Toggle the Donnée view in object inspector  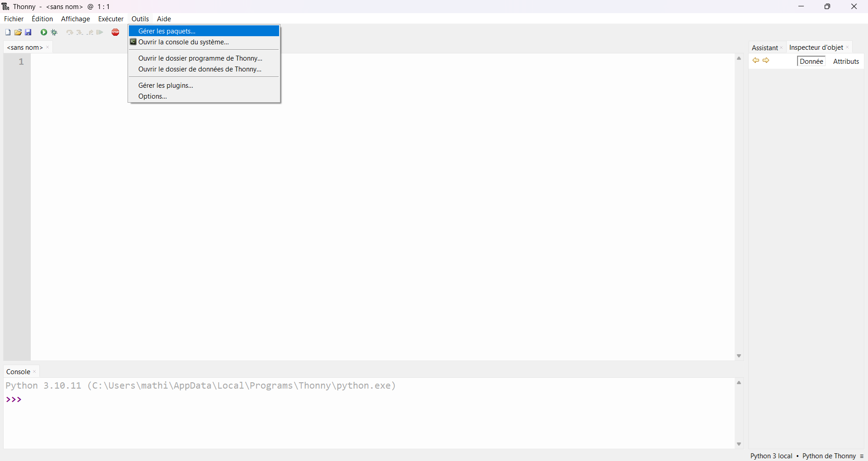coord(811,62)
